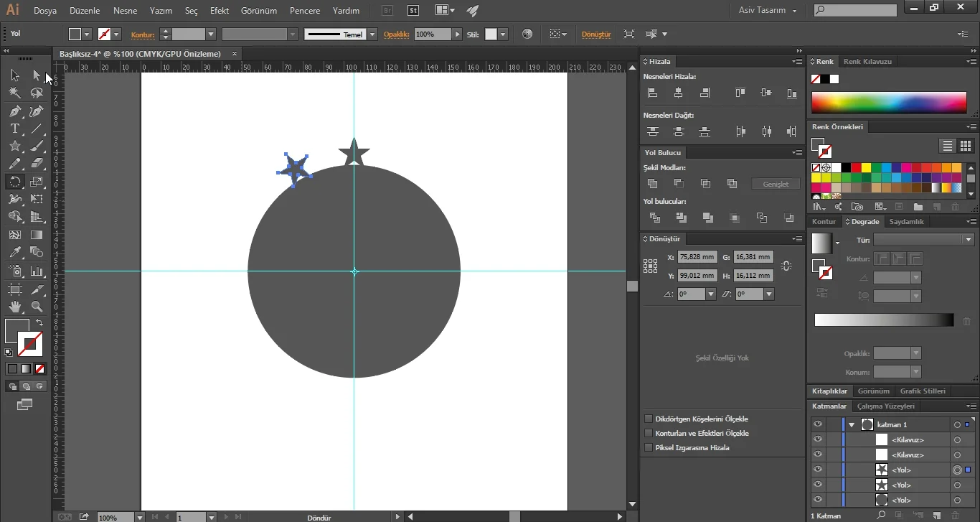
Task: Click the Degrade gradient slider bar
Action: 884,320
